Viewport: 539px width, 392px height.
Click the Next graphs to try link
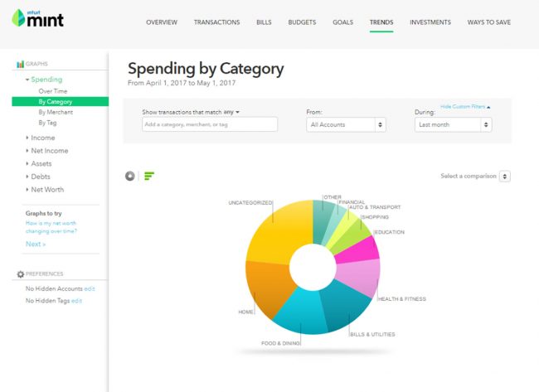36,244
